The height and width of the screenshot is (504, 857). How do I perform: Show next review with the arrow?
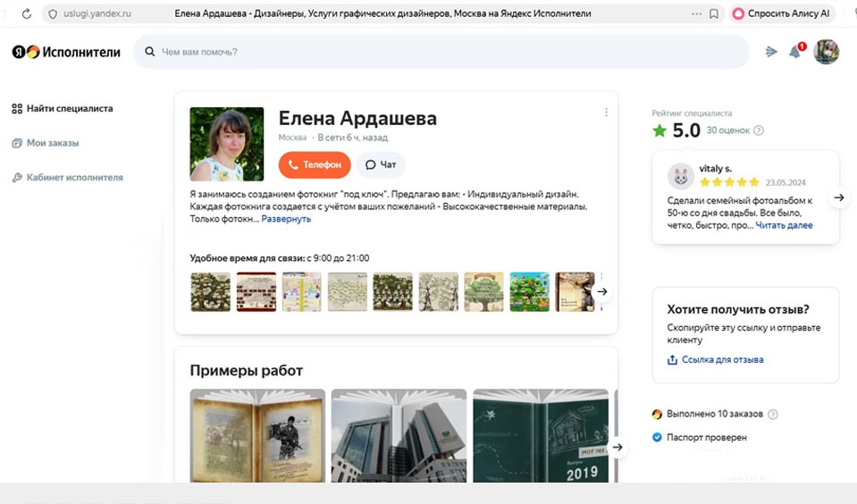click(x=839, y=197)
